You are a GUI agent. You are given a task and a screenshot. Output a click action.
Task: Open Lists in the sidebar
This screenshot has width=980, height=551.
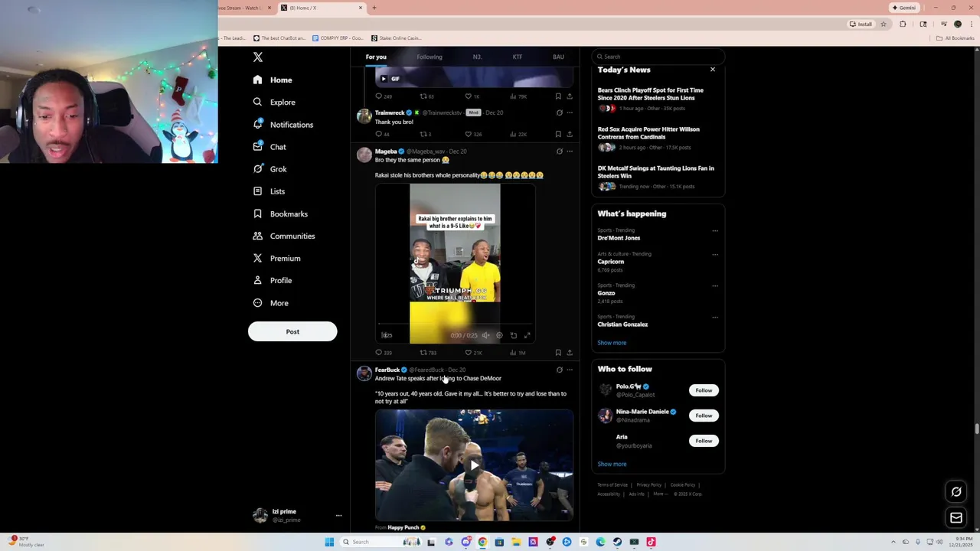click(x=269, y=191)
